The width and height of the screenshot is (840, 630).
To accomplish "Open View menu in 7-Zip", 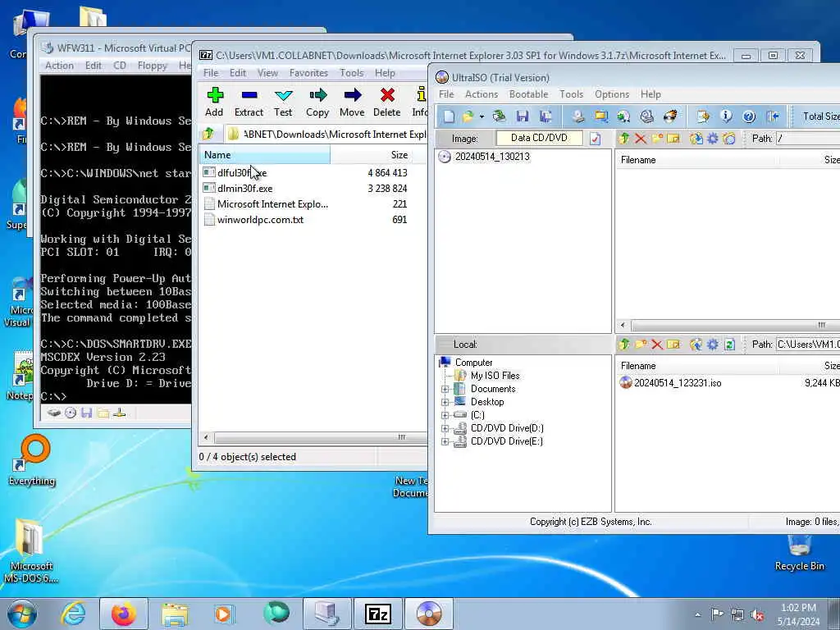I will click(x=267, y=73).
